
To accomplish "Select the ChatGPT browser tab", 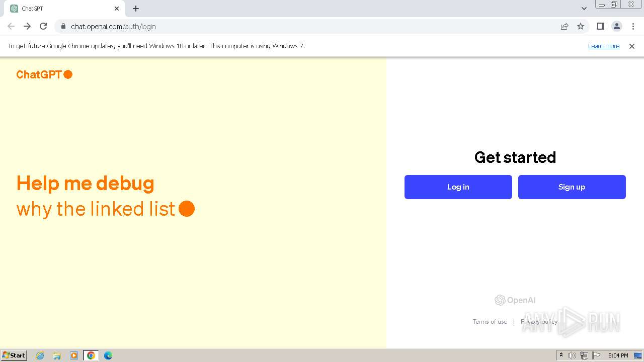I will [x=64, y=9].
